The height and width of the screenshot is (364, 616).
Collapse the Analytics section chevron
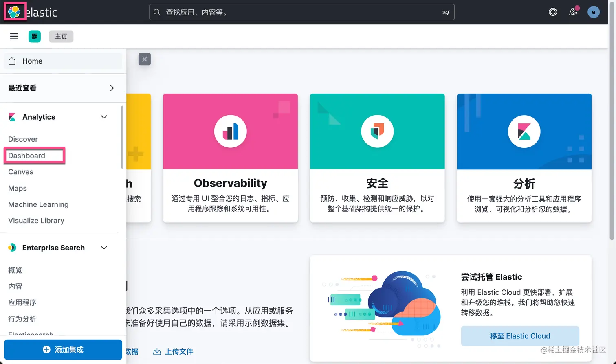tap(104, 117)
